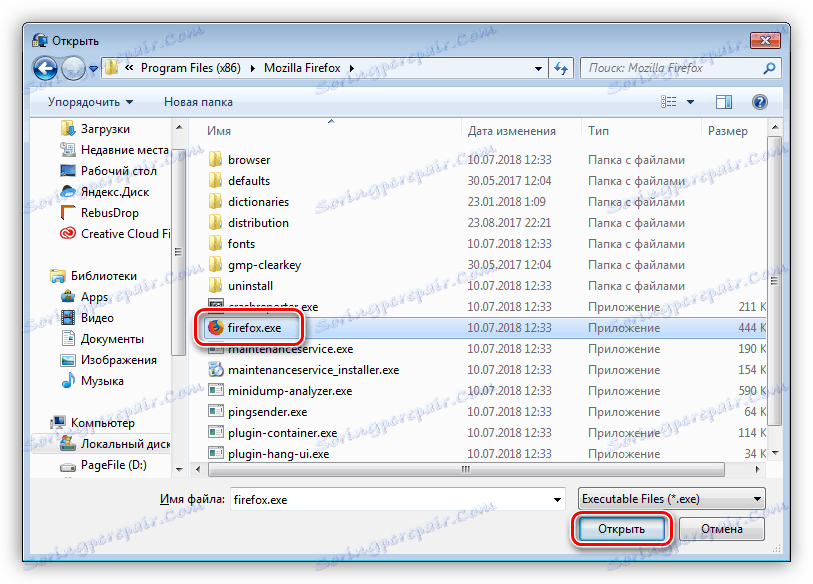The image size is (813, 584).
Task: Select Apps library in navigation pane
Action: 84,297
